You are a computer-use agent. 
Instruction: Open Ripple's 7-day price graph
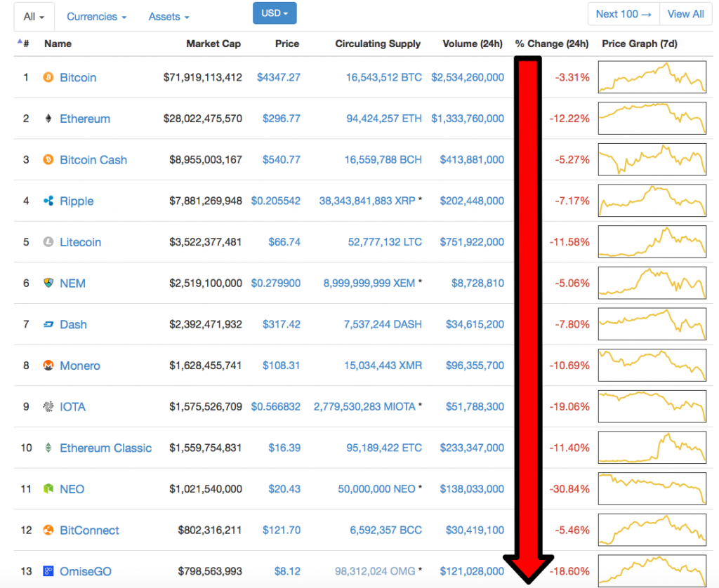pos(652,200)
